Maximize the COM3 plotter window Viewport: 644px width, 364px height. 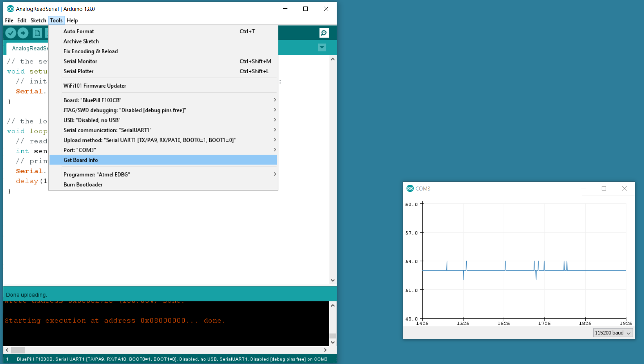tap(604, 188)
